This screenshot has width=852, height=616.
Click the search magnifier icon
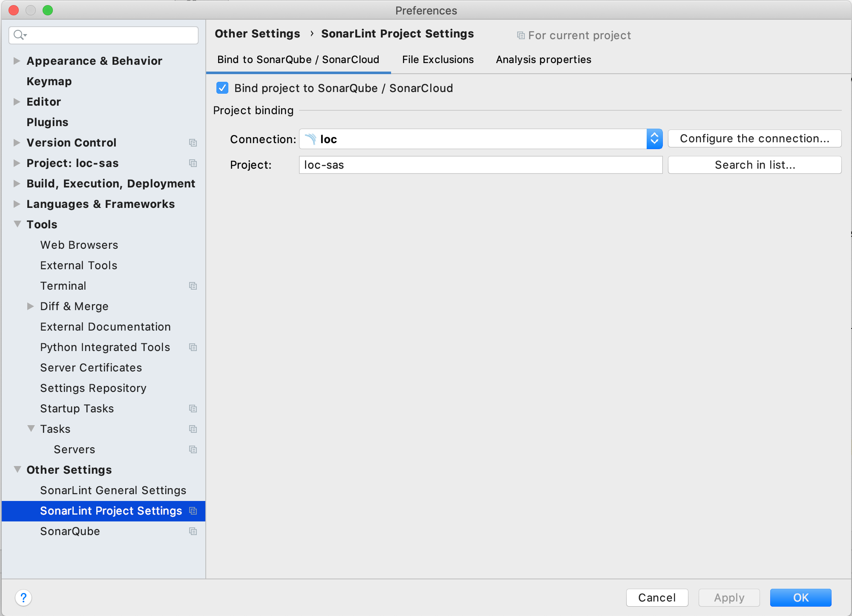[18, 35]
